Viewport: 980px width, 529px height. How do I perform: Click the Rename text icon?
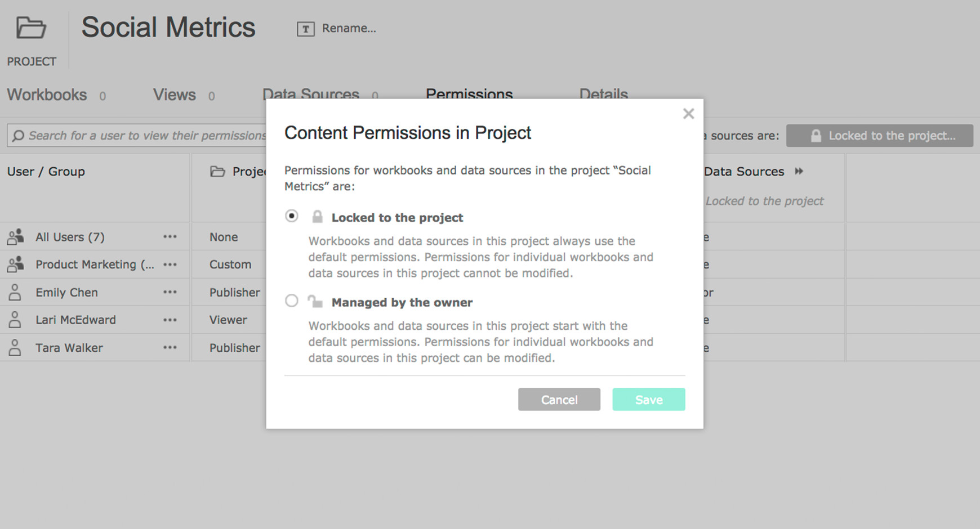coord(306,29)
